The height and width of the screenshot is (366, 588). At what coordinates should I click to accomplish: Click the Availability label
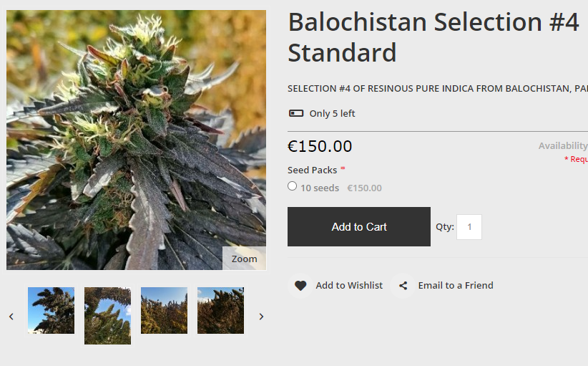pyautogui.click(x=562, y=146)
